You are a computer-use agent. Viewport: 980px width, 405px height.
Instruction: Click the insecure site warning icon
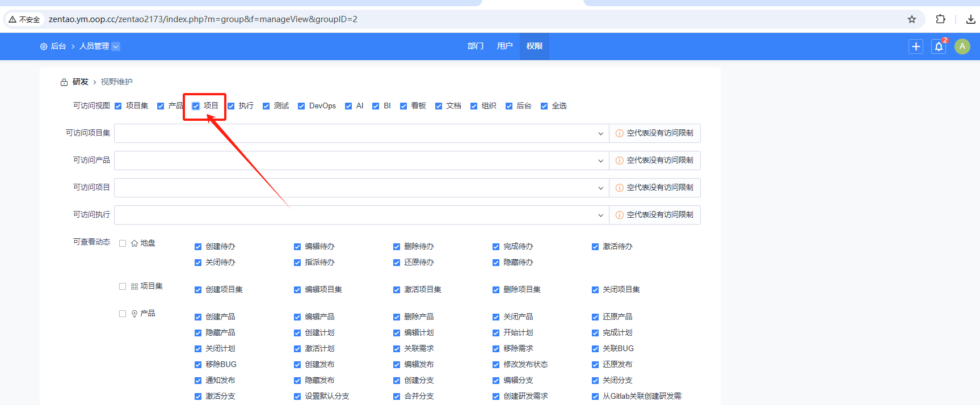tap(12, 19)
